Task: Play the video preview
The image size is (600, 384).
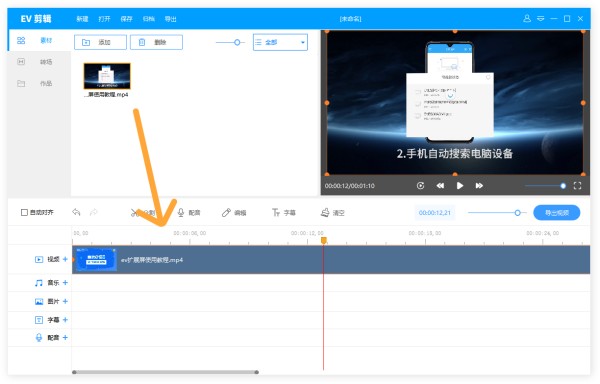Action: click(460, 186)
